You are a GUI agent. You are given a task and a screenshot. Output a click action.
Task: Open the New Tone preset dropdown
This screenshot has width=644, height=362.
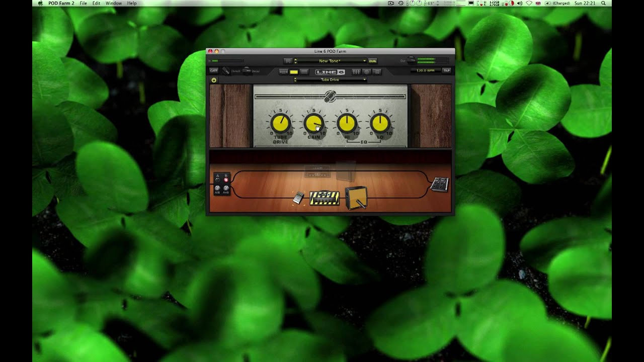coord(330,61)
